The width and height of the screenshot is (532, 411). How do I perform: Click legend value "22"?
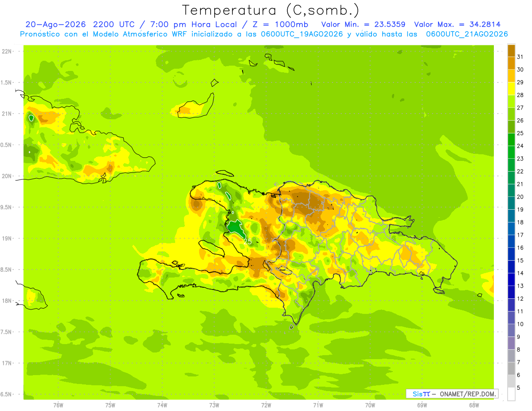[x=520, y=171]
